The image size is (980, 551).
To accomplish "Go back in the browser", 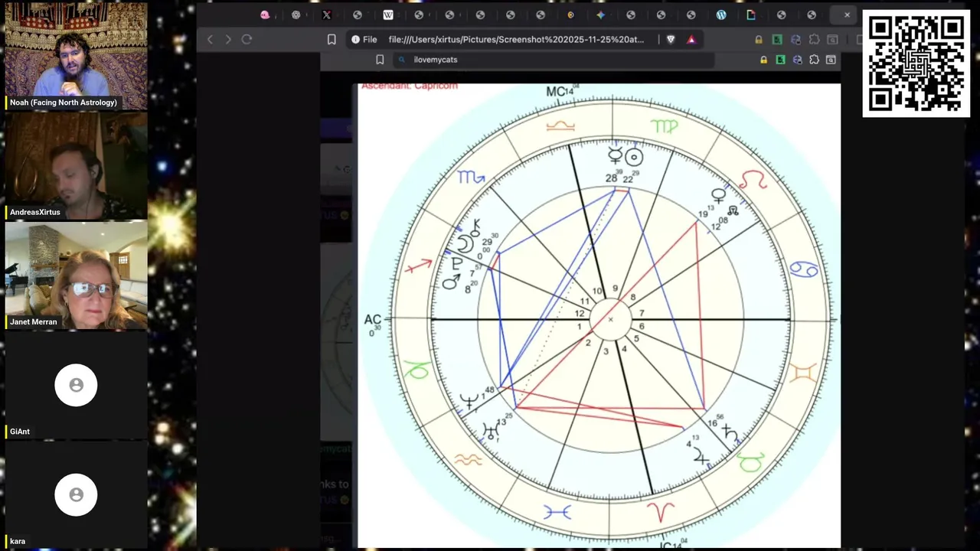I will [210, 39].
